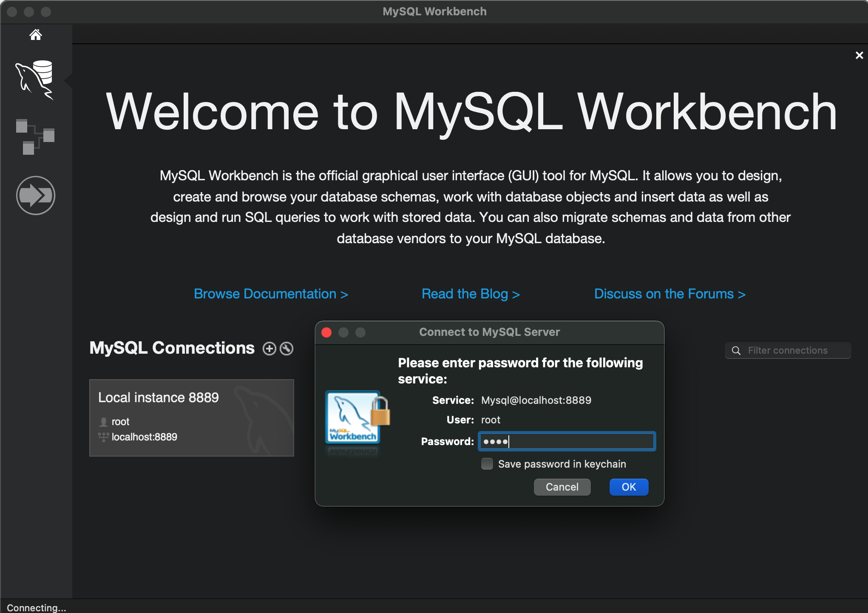Cancel the password prompt
The height and width of the screenshot is (613, 868).
[562, 487]
